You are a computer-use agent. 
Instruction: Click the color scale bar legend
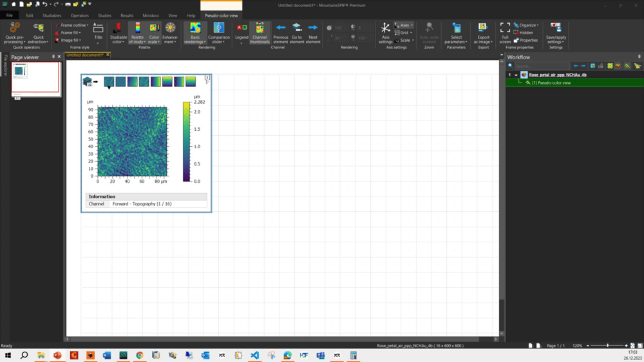click(187, 142)
